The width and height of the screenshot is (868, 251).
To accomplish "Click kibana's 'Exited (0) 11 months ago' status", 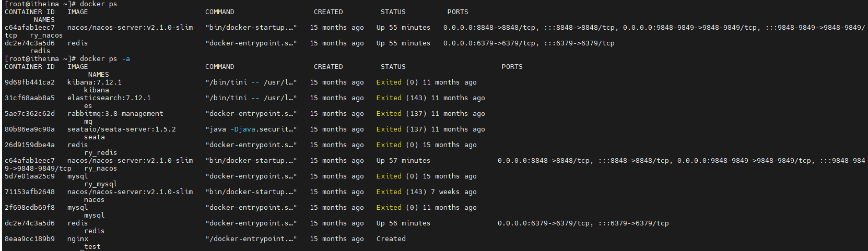I will pos(427,82).
